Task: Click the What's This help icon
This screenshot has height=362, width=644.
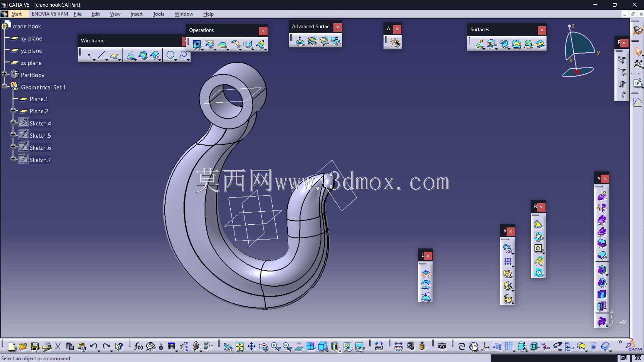Action: coord(119,347)
